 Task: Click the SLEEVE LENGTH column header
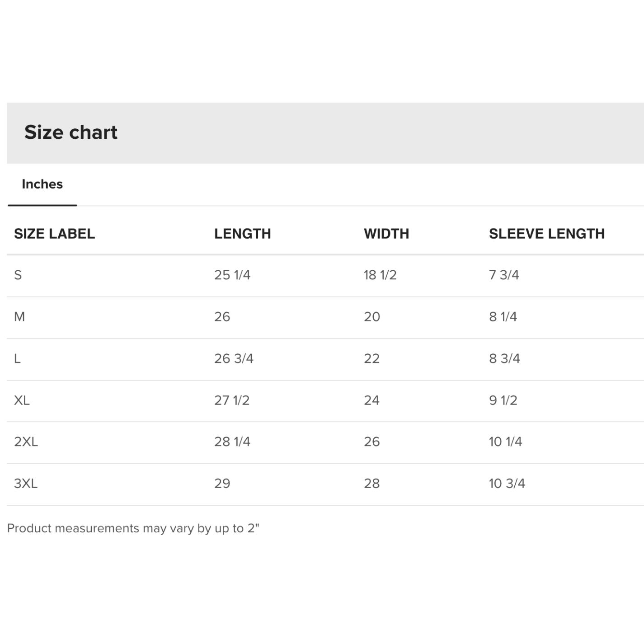pyautogui.click(x=547, y=234)
